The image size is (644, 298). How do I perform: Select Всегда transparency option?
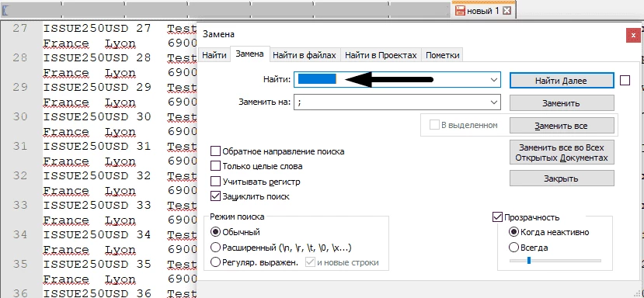coord(513,248)
